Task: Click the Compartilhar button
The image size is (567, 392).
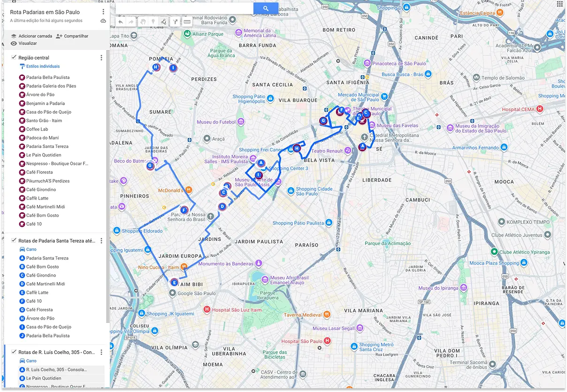Action: pos(76,36)
